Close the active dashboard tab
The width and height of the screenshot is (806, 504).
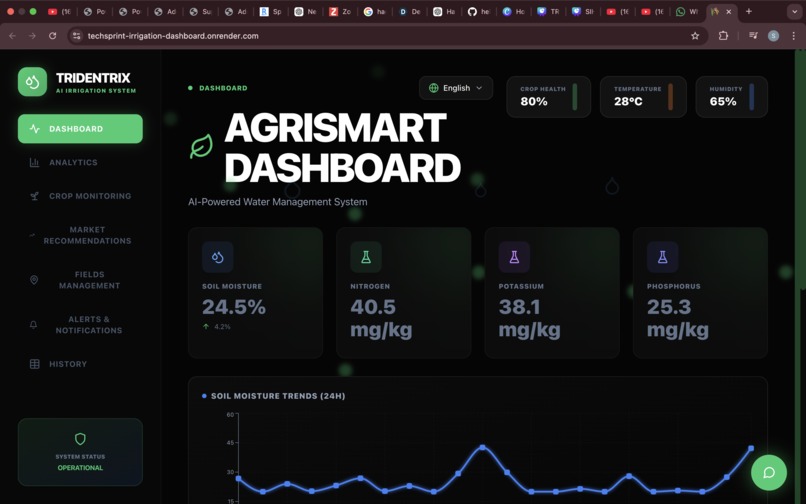point(728,11)
